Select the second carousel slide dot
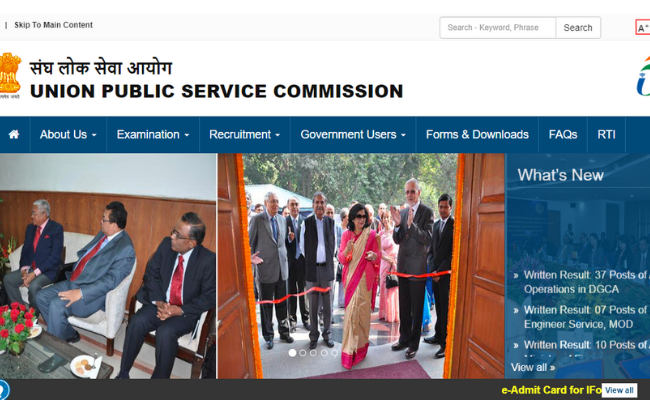The height and width of the screenshot is (400, 650). (303, 353)
